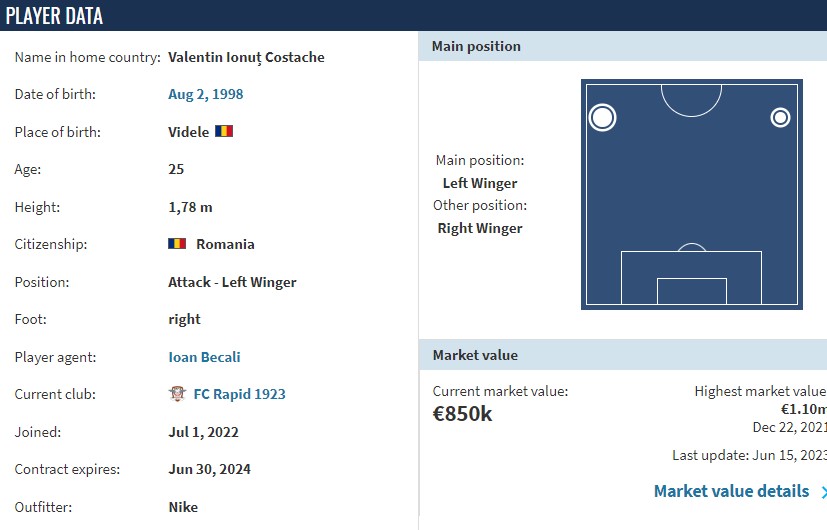Viewport: 827px width, 530px height.
Task: Open the player agent Ioan Becali link
Action: (x=204, y=357)
